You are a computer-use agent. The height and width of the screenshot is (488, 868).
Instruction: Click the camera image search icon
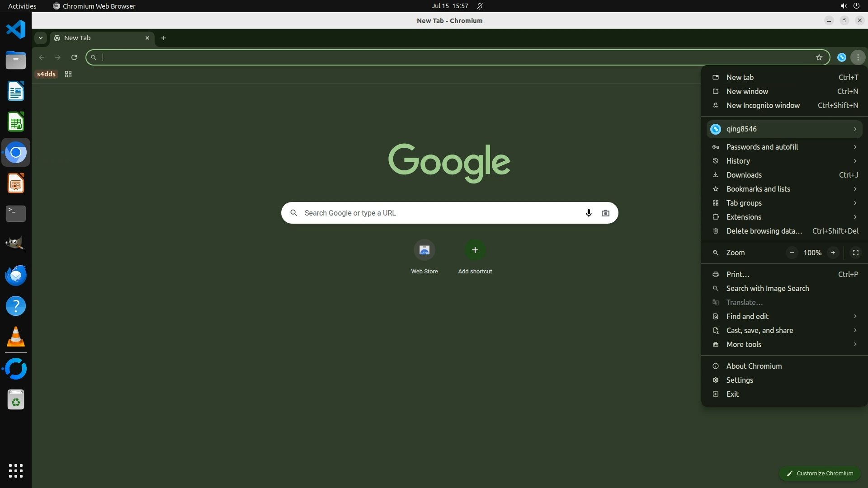click(x=605, y=213)
